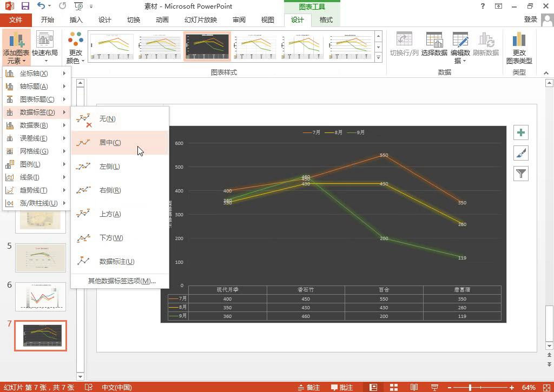Click zoom in plus button
The height and width of the screenshot is (392, 554).
512,388
